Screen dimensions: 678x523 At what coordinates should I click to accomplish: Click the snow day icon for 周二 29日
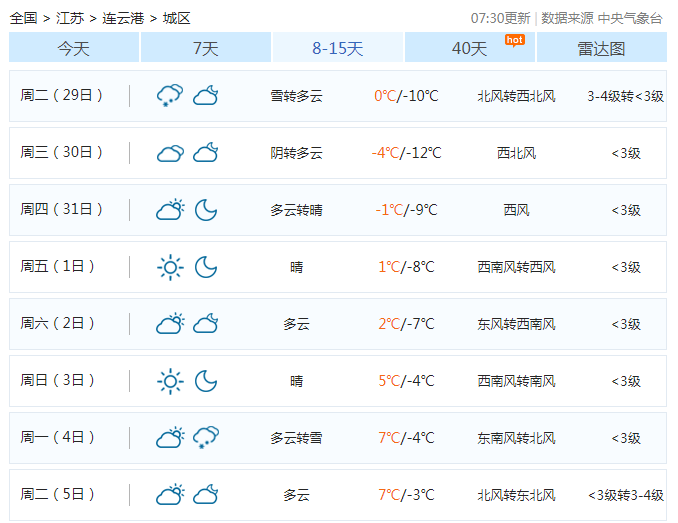[x=170, y=96]
